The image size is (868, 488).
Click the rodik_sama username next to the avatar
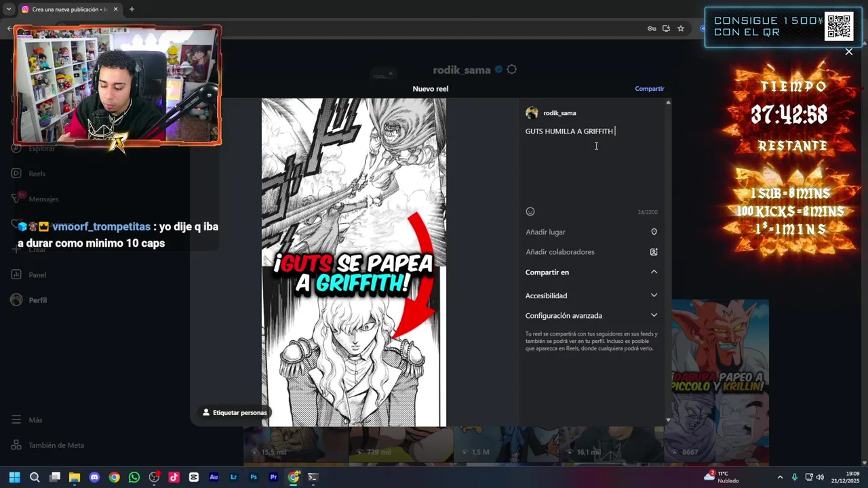pos(559,113)
